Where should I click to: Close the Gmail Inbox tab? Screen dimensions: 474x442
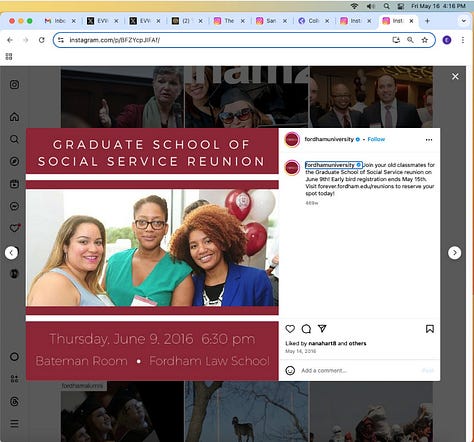tap(74, 21)
